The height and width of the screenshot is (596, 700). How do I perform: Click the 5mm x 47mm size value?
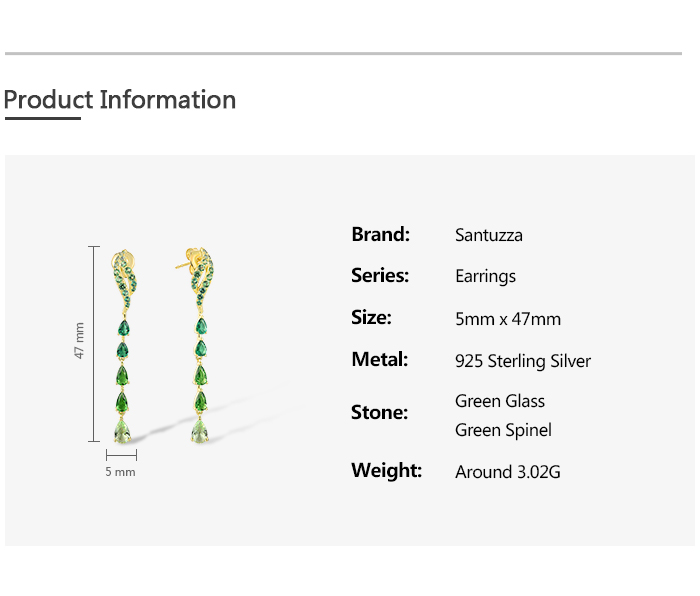pos(508,319)
